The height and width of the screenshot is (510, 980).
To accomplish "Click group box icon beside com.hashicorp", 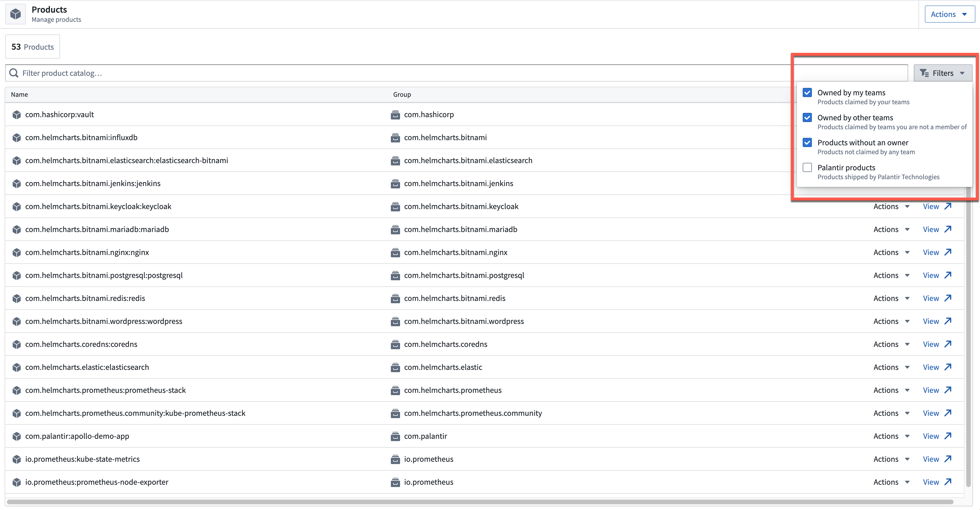I will point(395,115).
